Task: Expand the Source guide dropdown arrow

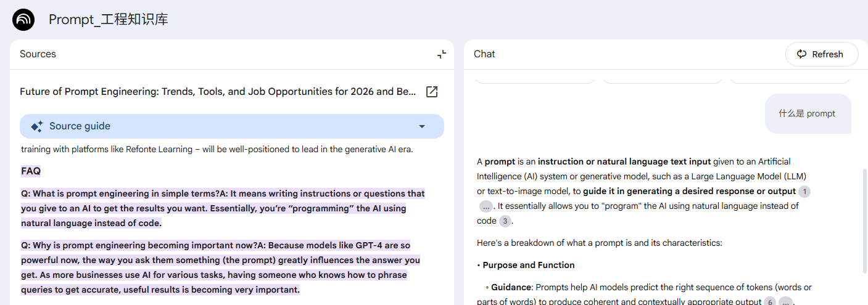Action: pyautogui.click(x=422, y=126)
